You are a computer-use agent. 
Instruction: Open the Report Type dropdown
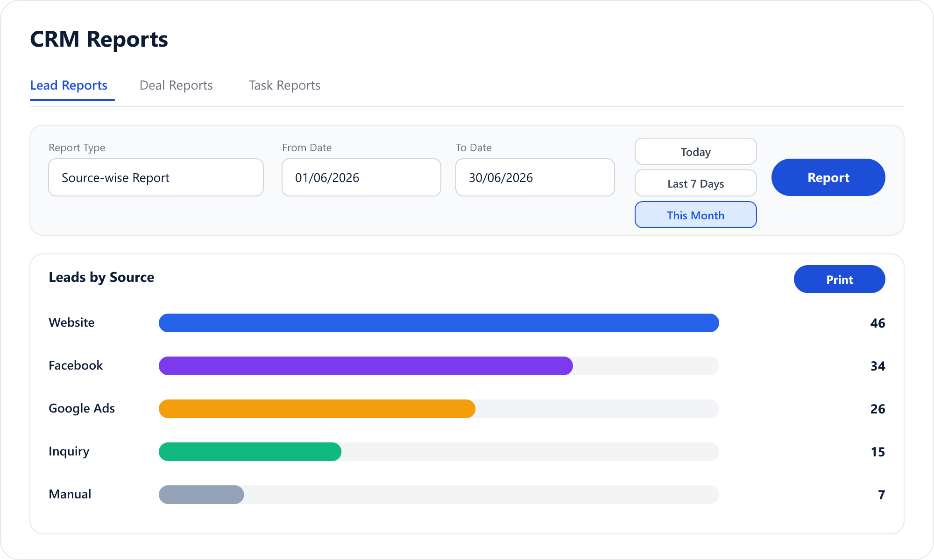pyautogui.click(x=156, y=177)
